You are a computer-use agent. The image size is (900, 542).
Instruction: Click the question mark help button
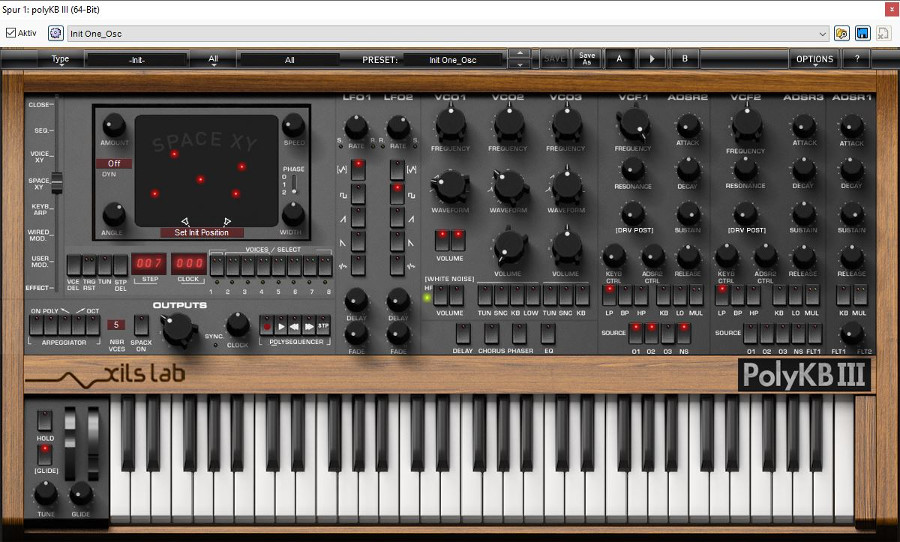pos(857,59)
